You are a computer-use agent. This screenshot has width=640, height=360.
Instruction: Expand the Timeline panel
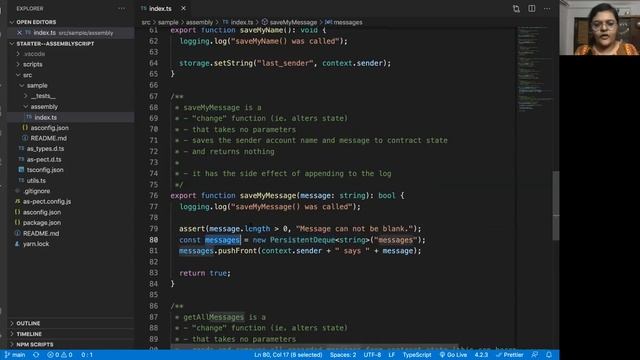tap(29, 334)
